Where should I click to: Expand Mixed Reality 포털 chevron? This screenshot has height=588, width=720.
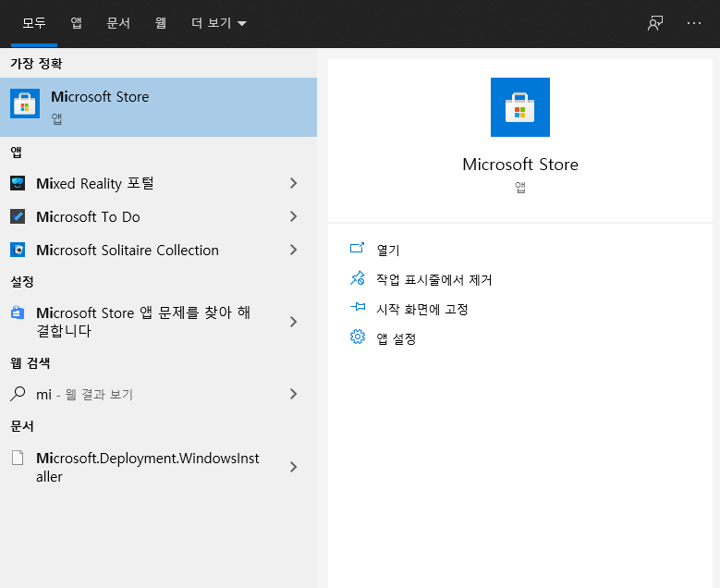point(293,183)
